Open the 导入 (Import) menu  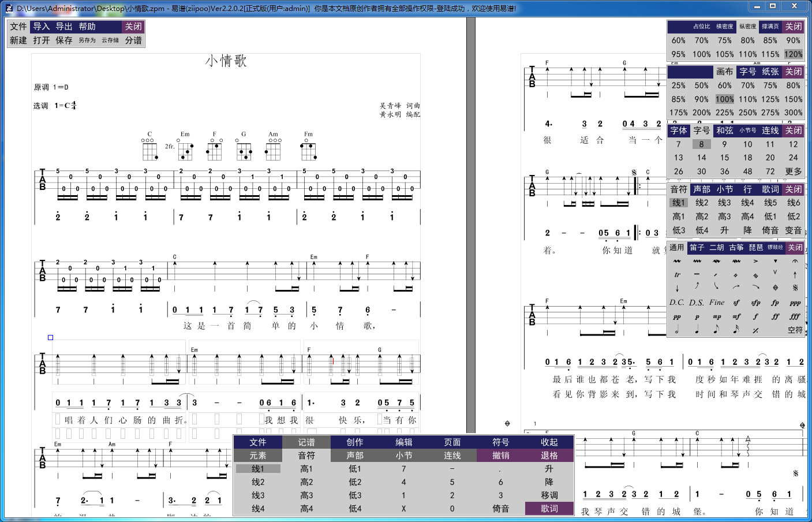click(42, 27)
